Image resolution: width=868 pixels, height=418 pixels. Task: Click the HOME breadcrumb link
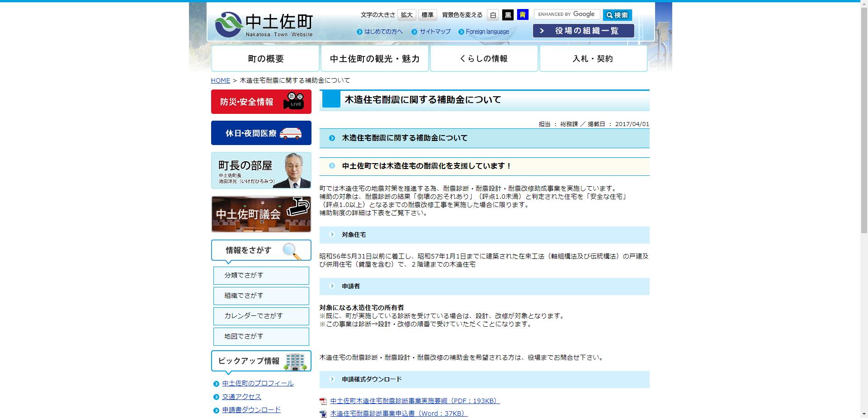[220, 80]
